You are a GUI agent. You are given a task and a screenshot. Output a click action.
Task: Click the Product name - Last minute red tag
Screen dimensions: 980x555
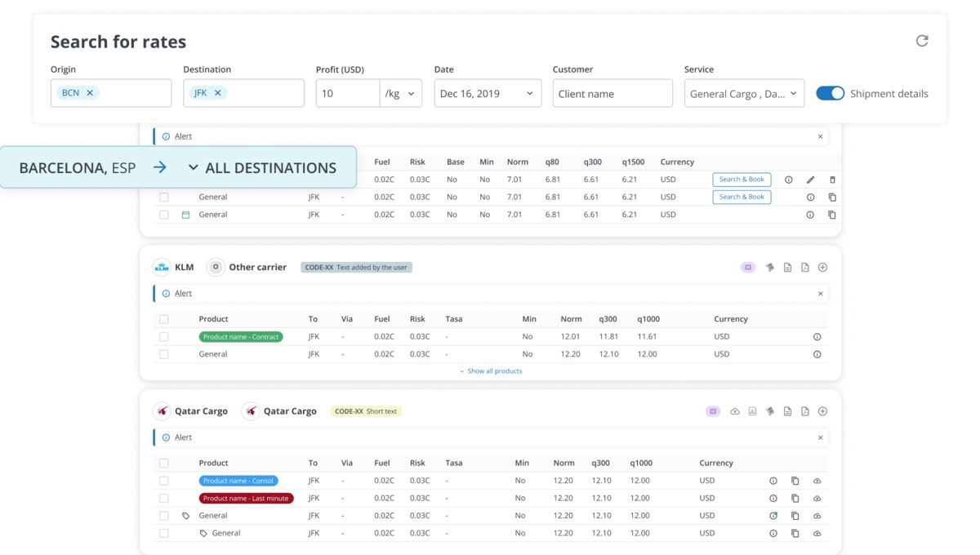tap(246, 498)
